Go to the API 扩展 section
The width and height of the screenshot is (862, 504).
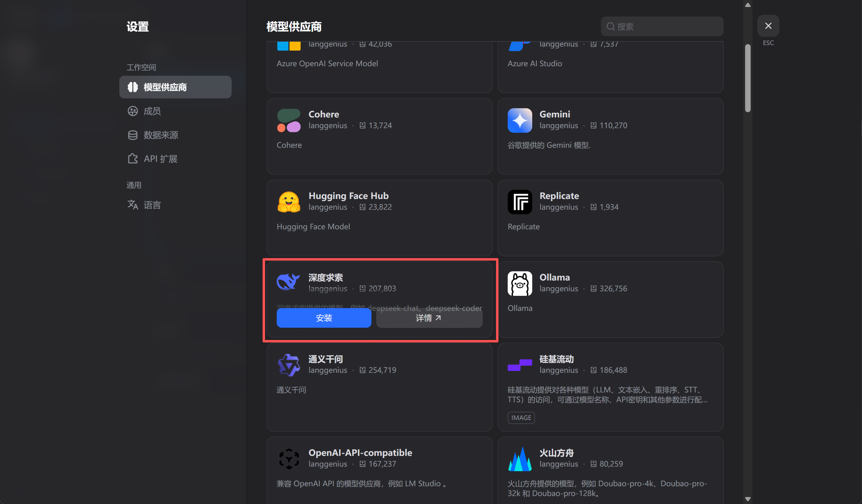pyautogui.click(x=175, y=159)
